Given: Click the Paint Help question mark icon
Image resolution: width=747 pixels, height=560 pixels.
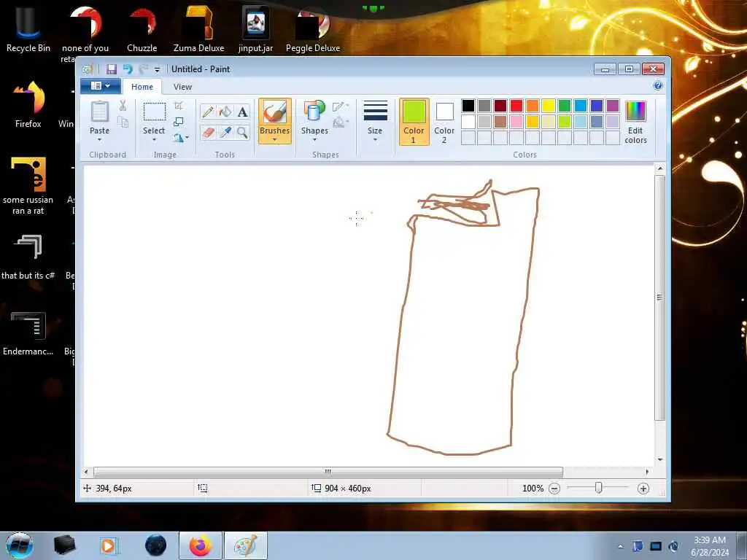Looking at the screenshot, I should pyautogui.click(x=658, y=86).
